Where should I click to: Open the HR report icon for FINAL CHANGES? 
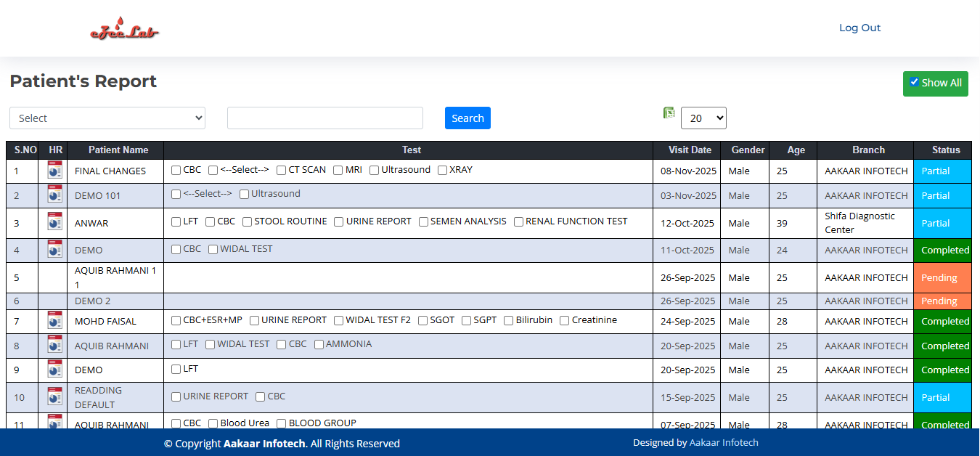click(54, 171)
